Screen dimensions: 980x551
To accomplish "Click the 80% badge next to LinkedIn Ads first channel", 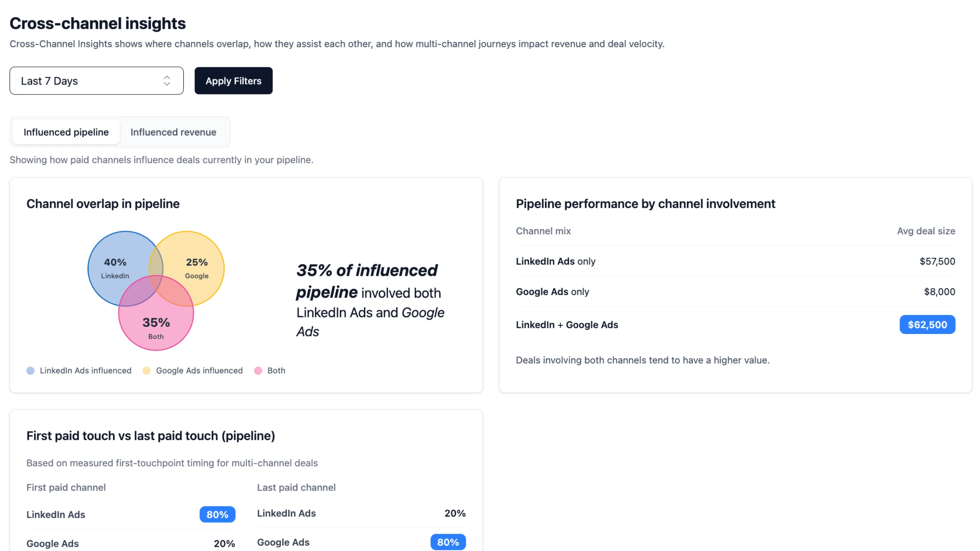I will pos(217,514).
